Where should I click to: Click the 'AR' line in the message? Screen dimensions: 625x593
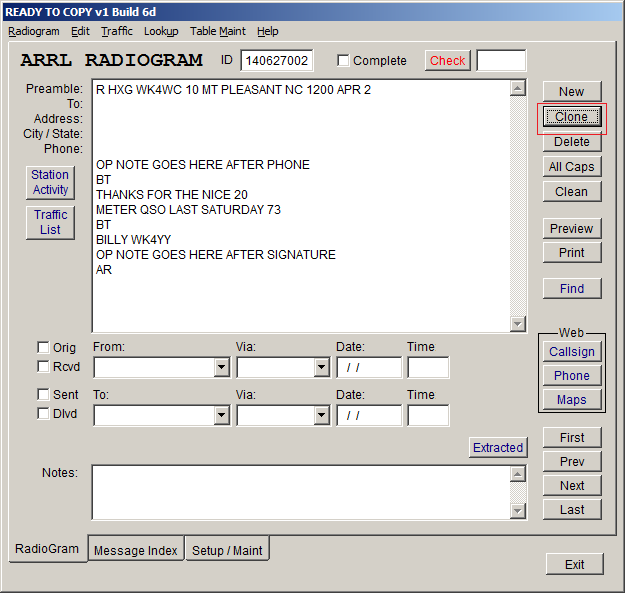coord(104,270)
